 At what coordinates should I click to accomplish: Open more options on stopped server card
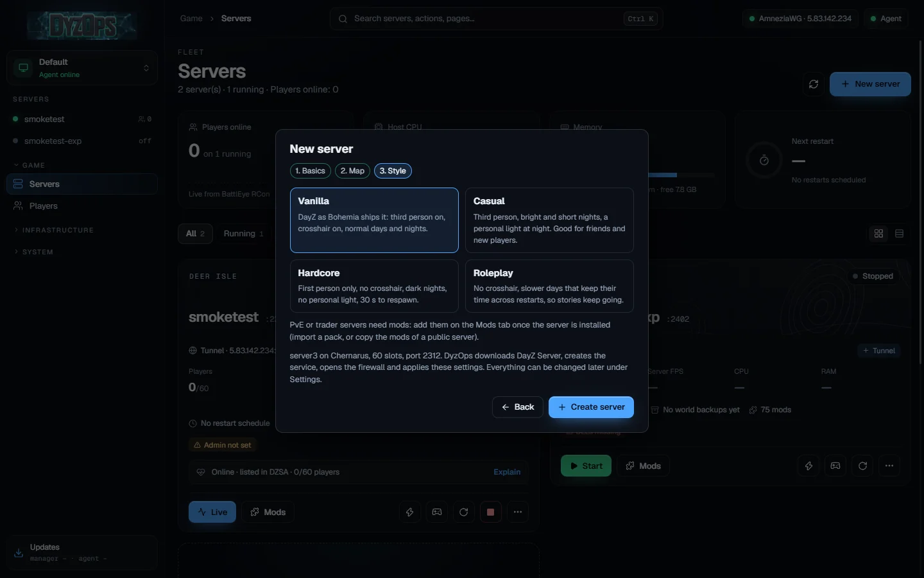889,466
